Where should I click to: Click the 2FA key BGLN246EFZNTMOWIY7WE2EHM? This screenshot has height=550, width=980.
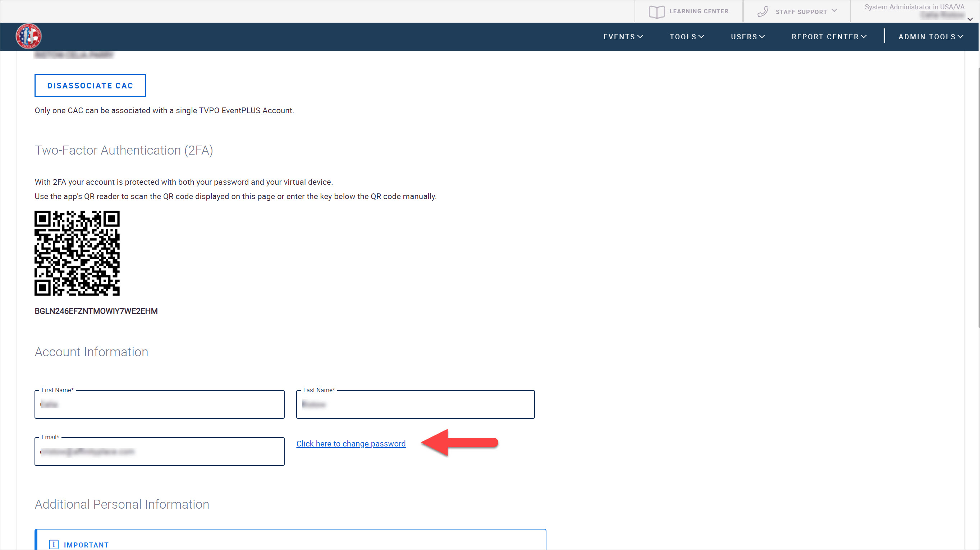point(96,311)
